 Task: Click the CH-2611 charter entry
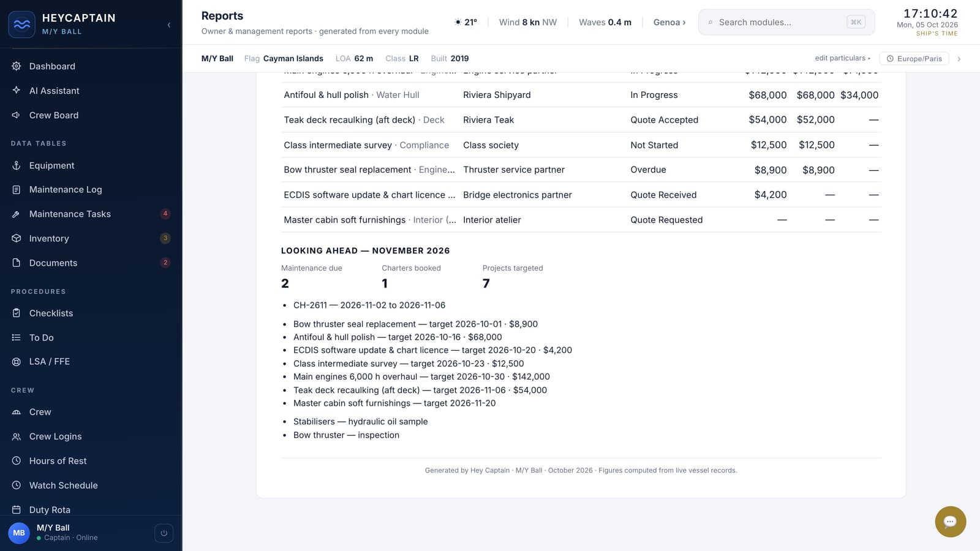[x=369, y=305]
